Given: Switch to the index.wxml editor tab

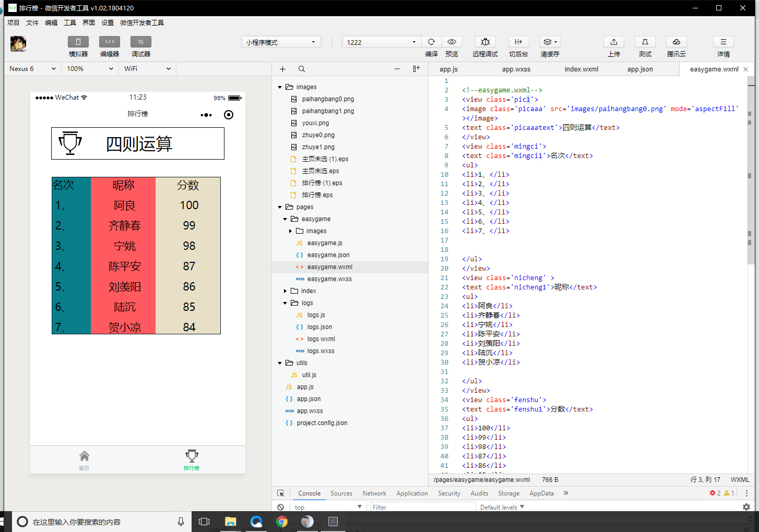Looking at the screenshot, I should click(x=582, y=69).
